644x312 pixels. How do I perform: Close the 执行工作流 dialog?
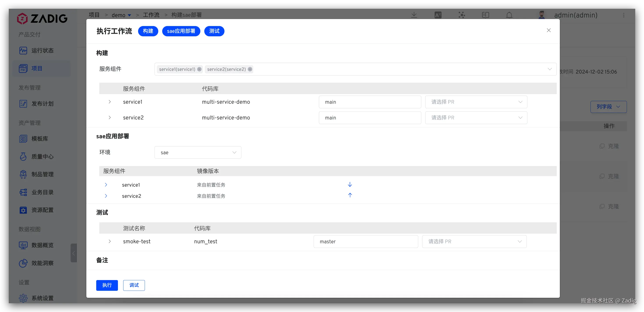[548, 30]
